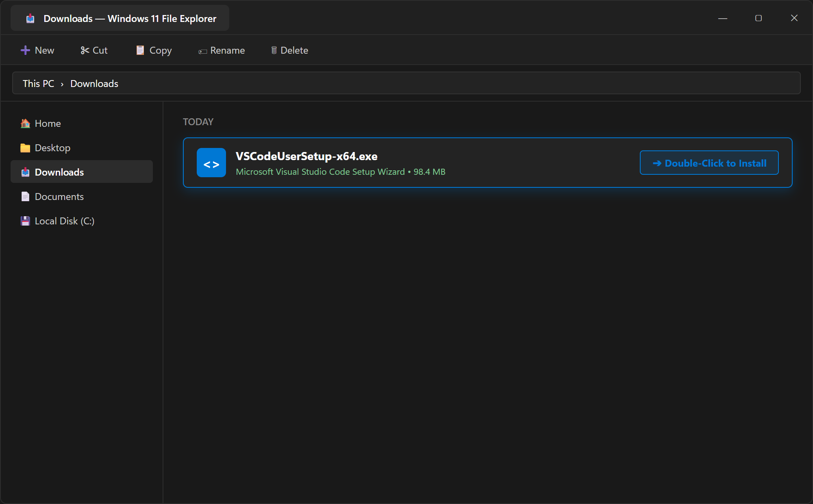Minimize the File Explorer window
This screenshot has width=813, height=504.
click(723, 18)
